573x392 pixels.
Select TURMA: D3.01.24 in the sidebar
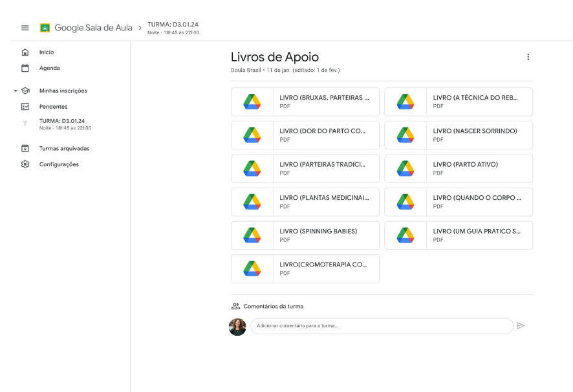click(62, 124)
